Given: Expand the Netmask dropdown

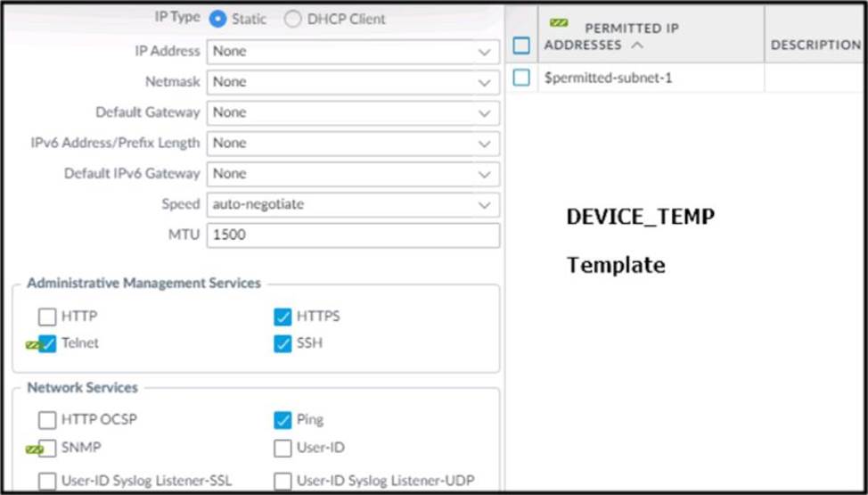Looking at the screenshot, I should point(484,82).
